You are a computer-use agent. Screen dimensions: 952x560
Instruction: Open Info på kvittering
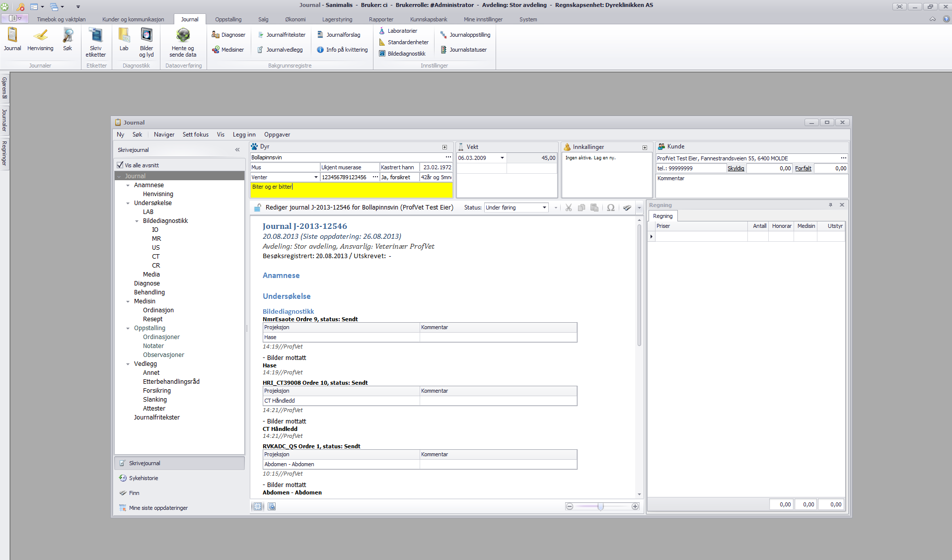[342, 50]
